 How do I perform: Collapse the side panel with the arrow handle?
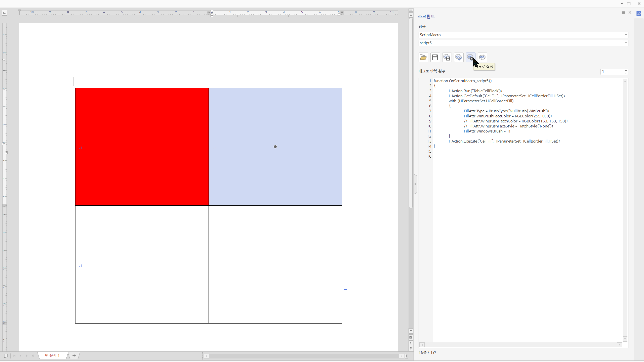click(x=415, y=184)
